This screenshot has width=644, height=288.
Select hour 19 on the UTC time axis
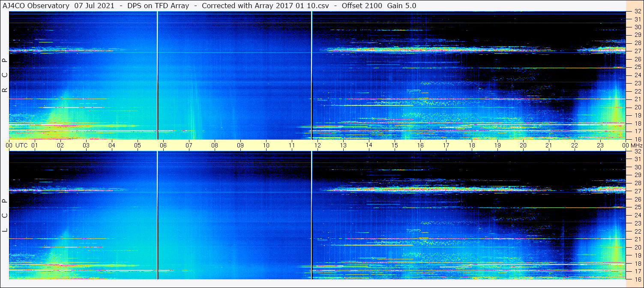tap(497, 145)
